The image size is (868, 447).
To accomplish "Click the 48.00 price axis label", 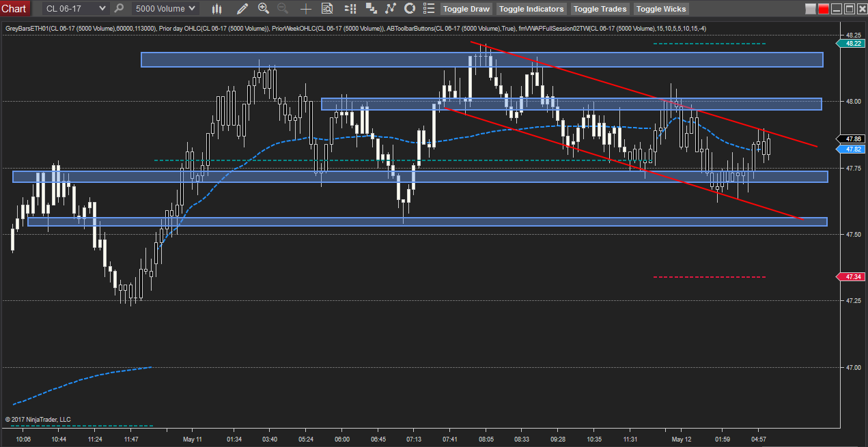I will (x=852, y=101).
